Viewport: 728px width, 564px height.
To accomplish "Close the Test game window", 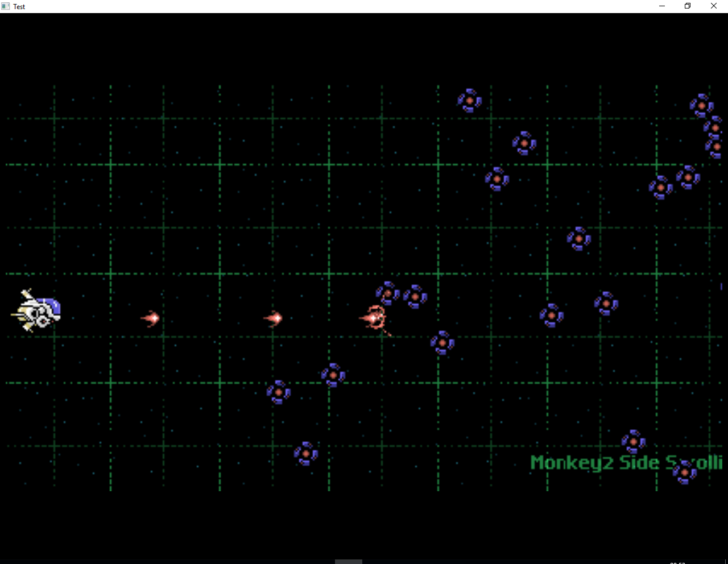I will [714, 6].
